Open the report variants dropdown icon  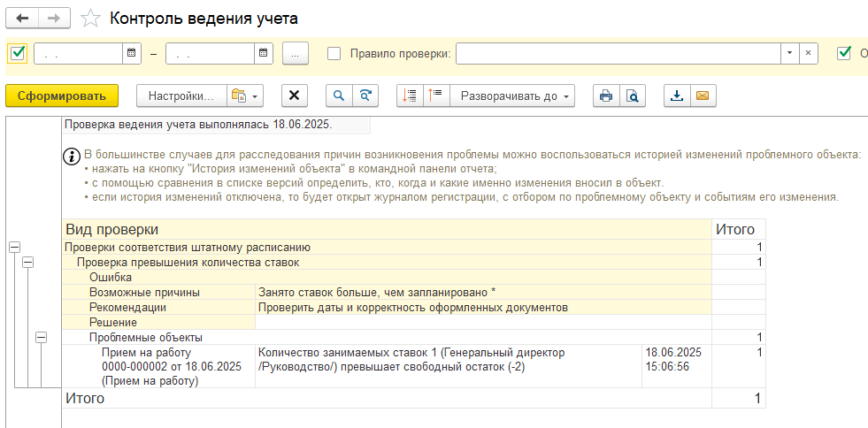(245, 96)
